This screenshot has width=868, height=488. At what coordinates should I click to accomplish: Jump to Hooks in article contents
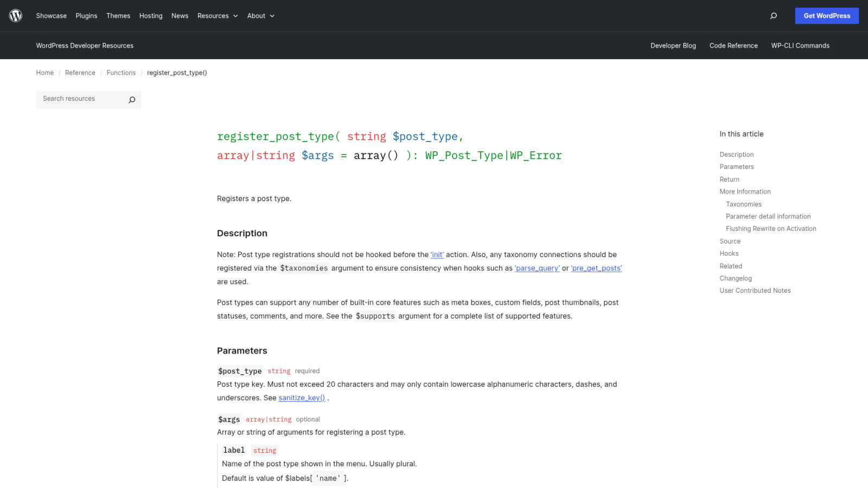729,253
